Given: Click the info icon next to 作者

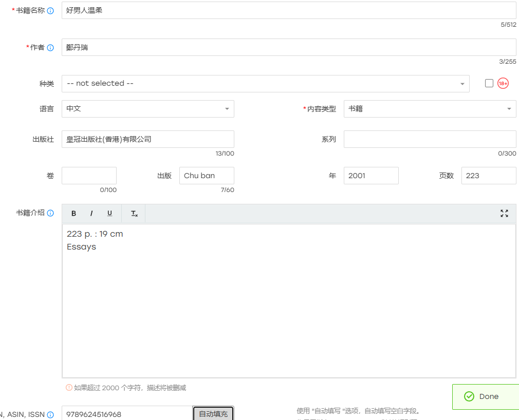Looking at the screenshot, I should [x=50, y=48].
